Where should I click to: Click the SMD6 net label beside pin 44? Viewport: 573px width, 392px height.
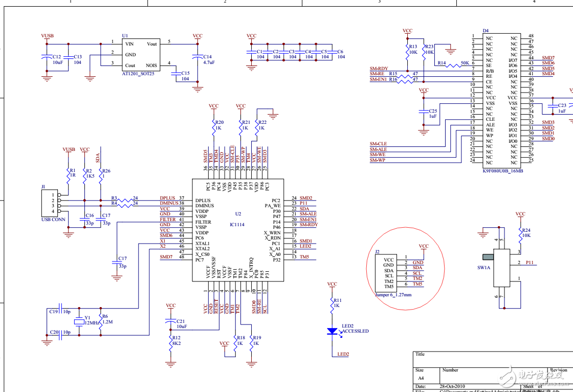click(x=166, y=235)
